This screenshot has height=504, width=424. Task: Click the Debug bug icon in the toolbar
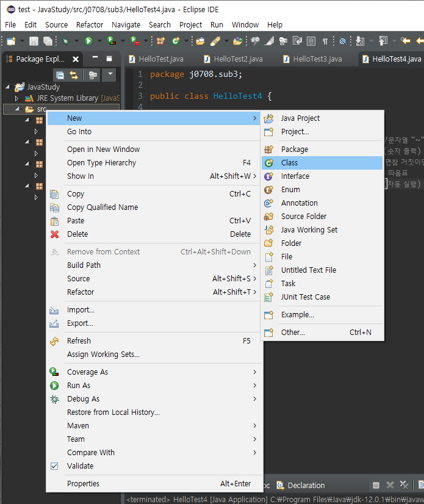tap(66, 41)
